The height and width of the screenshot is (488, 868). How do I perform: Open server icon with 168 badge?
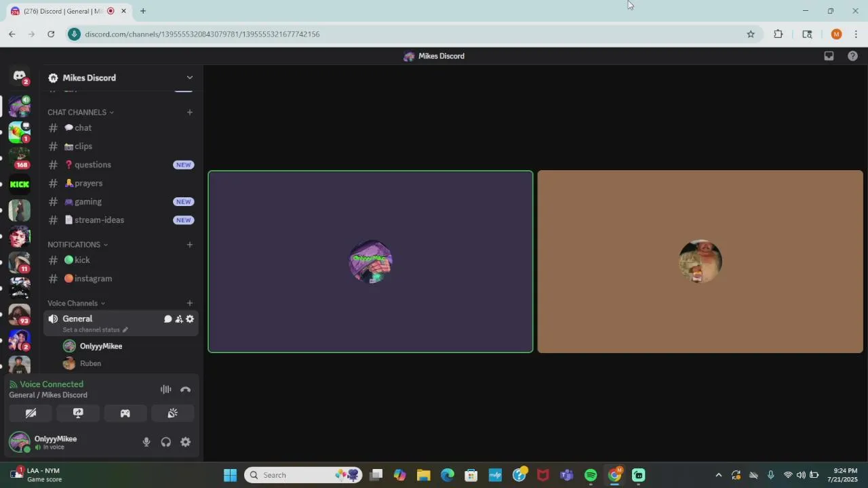(20, 158)
